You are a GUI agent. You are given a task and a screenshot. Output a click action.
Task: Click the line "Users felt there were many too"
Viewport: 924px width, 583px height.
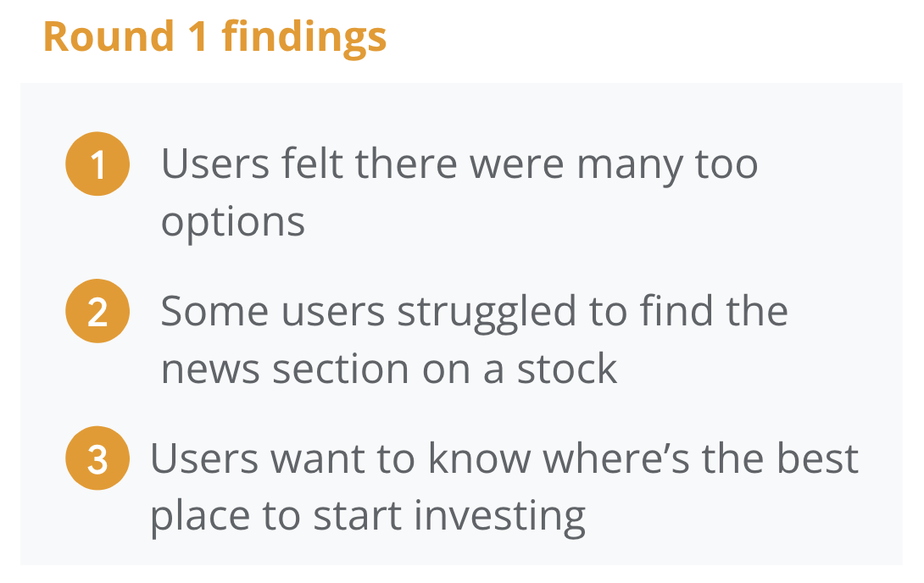point(459,165)
